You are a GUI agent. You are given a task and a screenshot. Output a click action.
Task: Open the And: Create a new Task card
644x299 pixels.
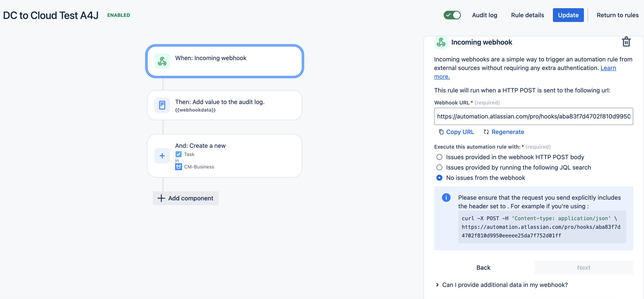click(x=224, y=156)
